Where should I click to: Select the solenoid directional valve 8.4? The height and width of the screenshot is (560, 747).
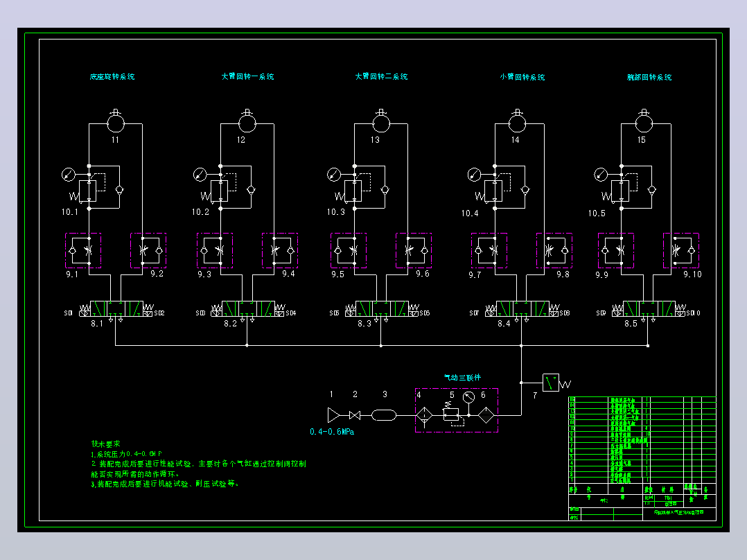522,309
